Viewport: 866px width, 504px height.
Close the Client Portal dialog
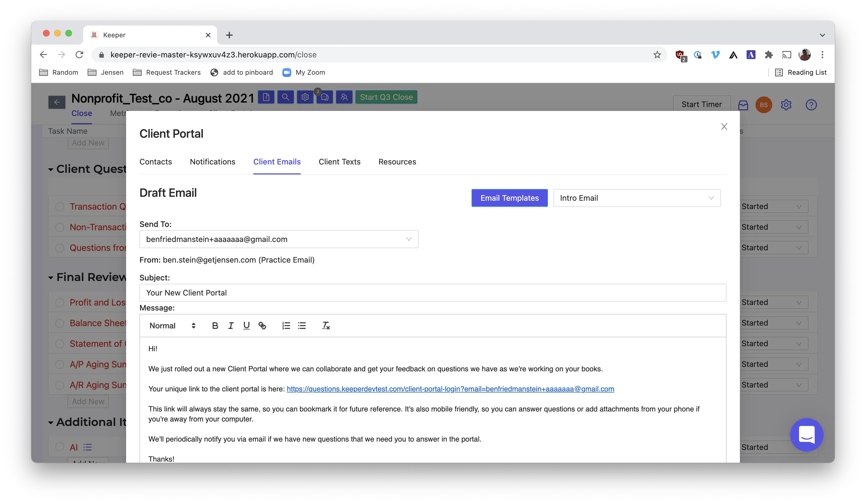pos(724,127)
